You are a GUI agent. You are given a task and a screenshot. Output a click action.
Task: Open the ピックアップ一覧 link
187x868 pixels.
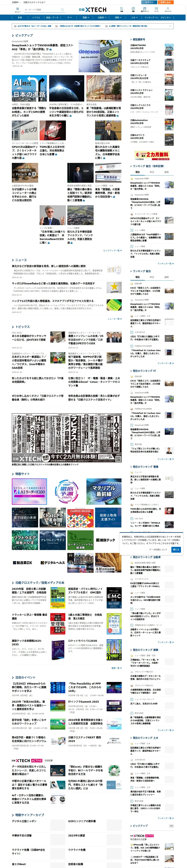coord(112,251)
